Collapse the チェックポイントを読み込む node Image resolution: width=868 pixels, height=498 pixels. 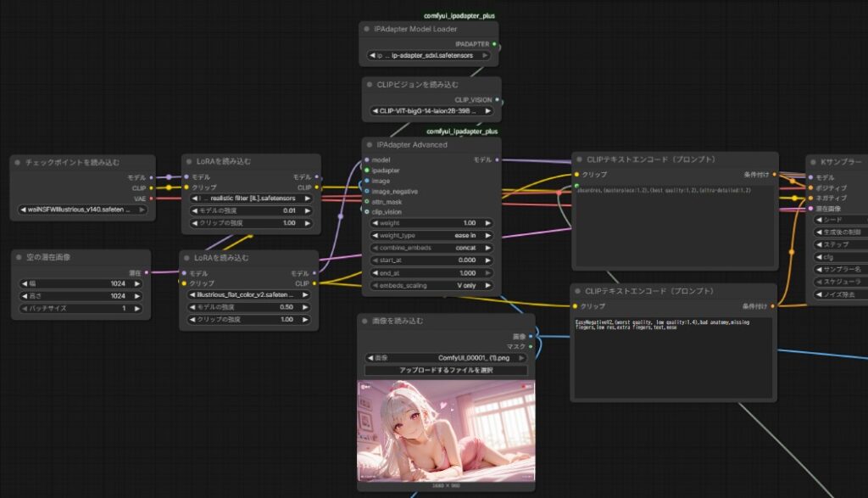19,161
